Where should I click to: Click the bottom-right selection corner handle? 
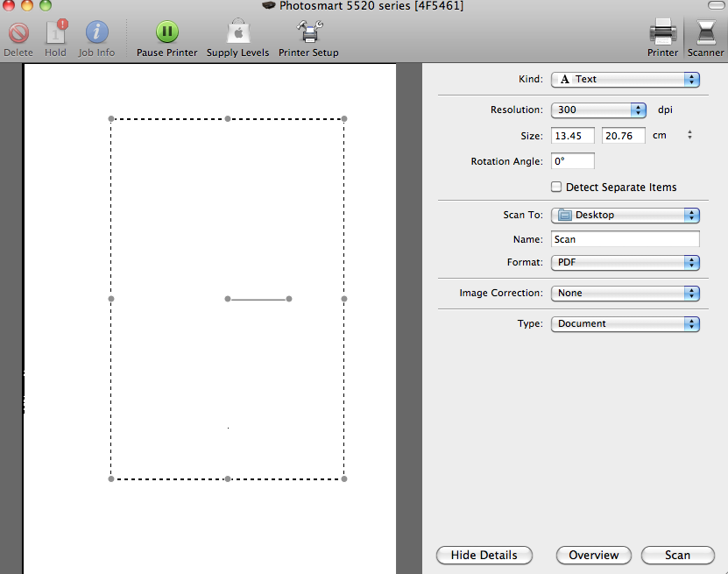click(344, 478)
